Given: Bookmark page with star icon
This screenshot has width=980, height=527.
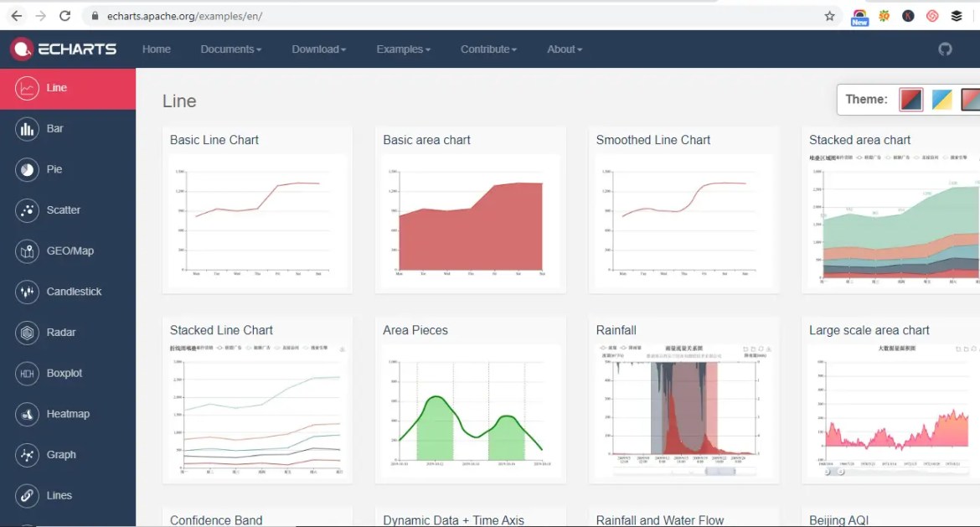Looking at the screenshot, I should (829, 16).
